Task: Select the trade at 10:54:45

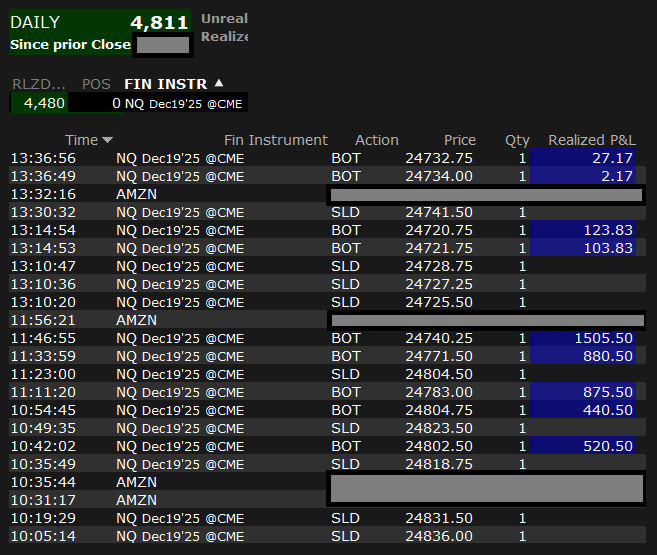Action: (327, 410)
